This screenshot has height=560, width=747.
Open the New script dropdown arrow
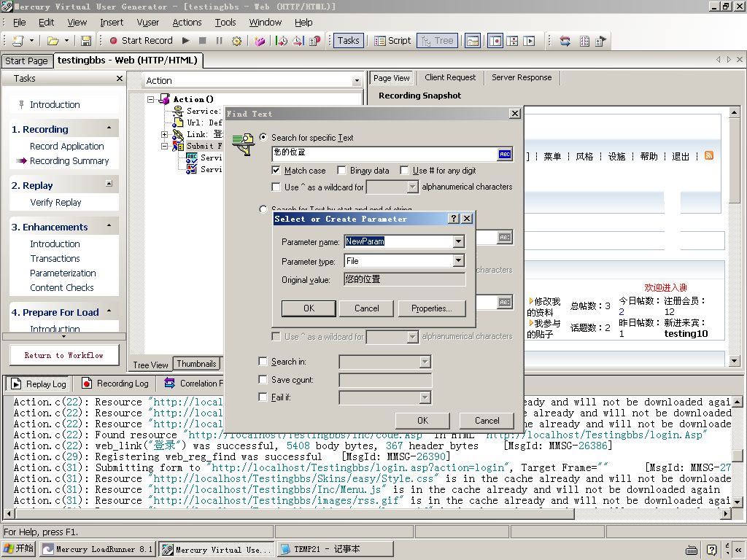click(x=31, y=41)
